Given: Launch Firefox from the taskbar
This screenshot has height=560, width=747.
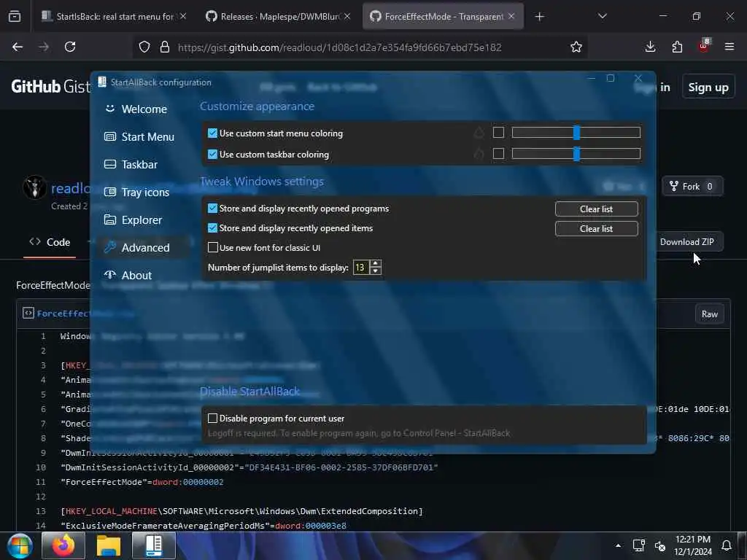Looking at the screenshot, I should [63, 545].
